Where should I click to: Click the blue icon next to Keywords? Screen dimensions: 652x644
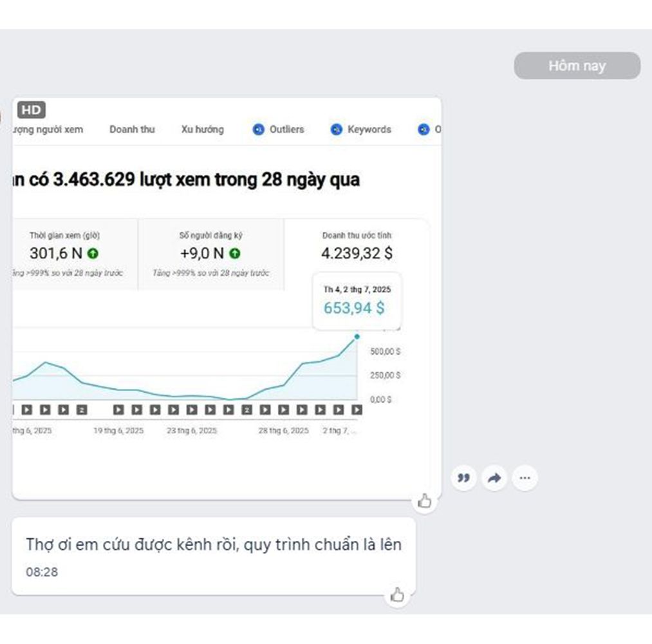pyautogui.click(x=336, y=129)
